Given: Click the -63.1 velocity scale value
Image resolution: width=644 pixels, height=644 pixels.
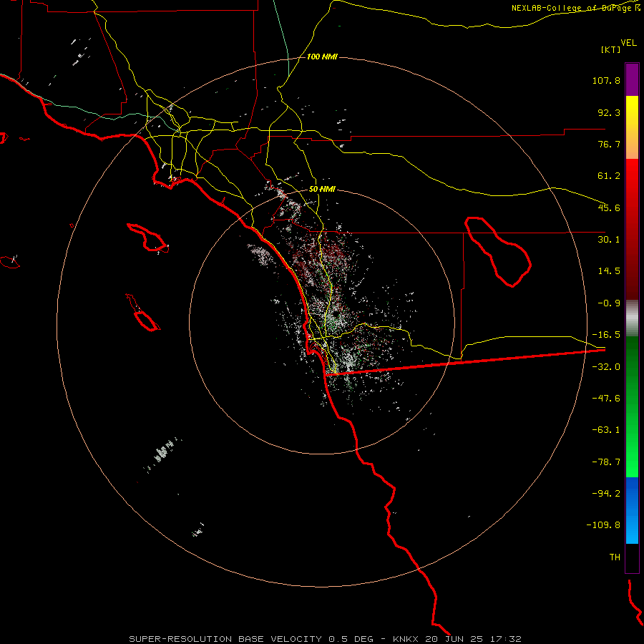Looking at the screenshot, I should coord(606,430).
